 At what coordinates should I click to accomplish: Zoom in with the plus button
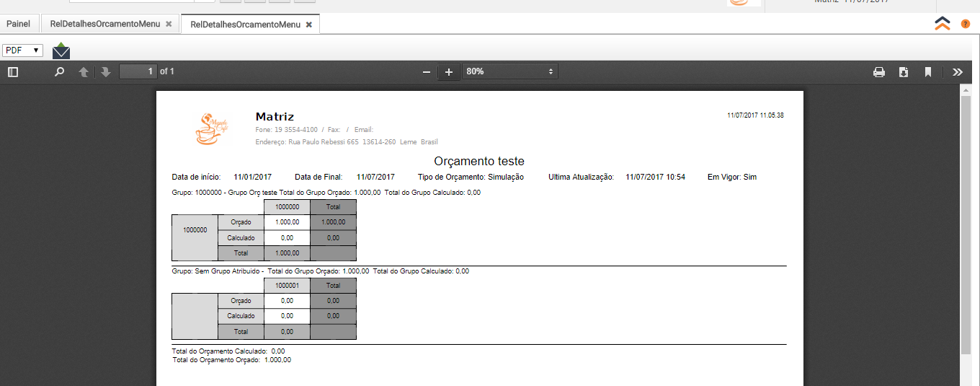449,71
